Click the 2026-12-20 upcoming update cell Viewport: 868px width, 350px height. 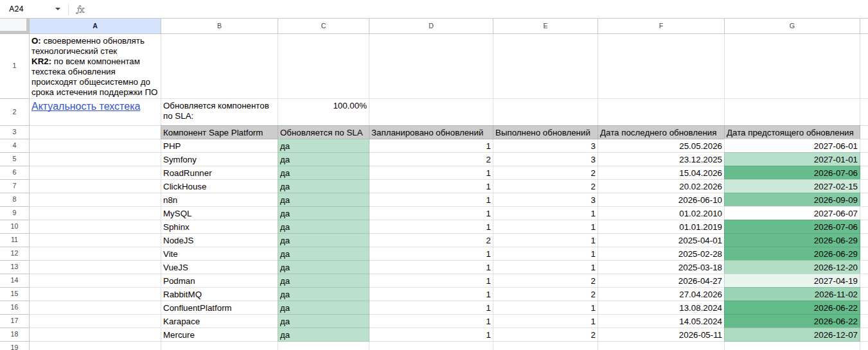point(792,267)
